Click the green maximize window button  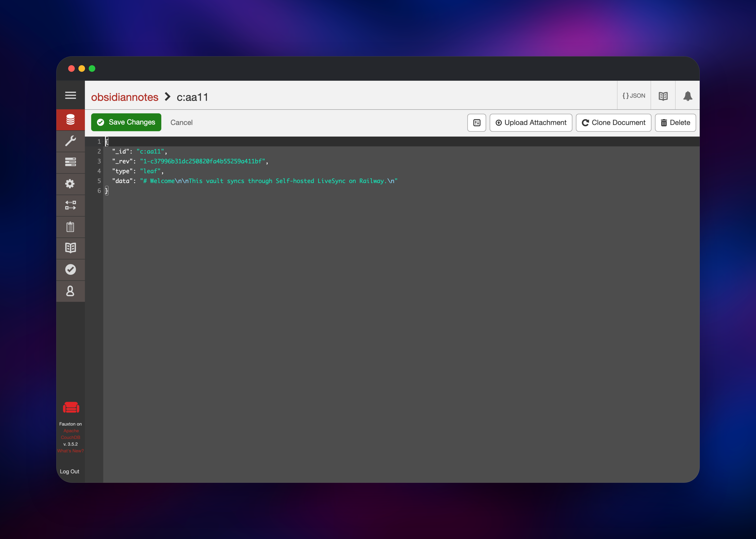[x=92, y=68]
